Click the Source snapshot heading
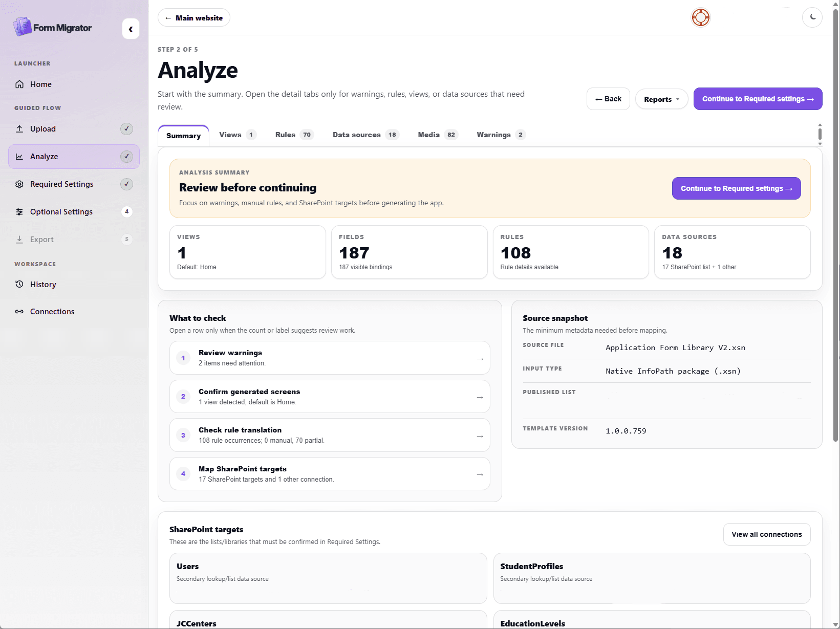The width and height of the screenshot is (840, 629). coord(555,318)
